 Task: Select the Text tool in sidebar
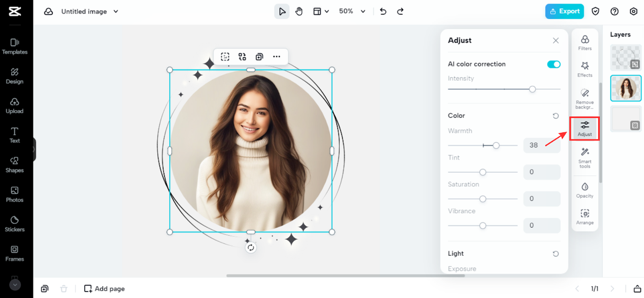click(x=15, y=135)
